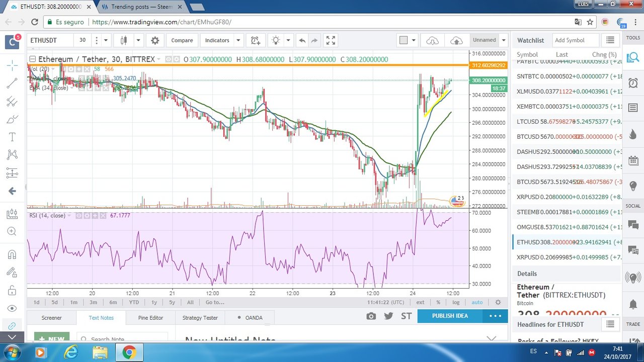The image size is (644, 362).
Task: Toggle visibility eye of Ethereum series legend
Action: 169,59
